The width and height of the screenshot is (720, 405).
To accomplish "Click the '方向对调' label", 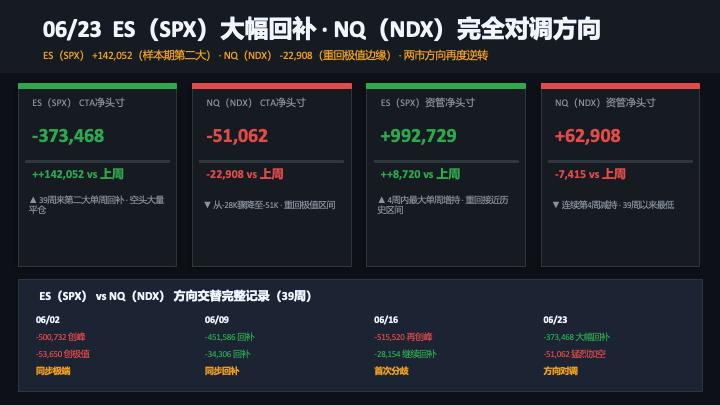I will point(560,371).
